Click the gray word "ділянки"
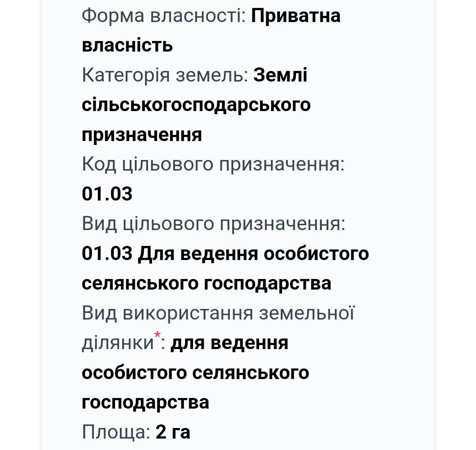The image size is (476, 450). click(117, 343)
